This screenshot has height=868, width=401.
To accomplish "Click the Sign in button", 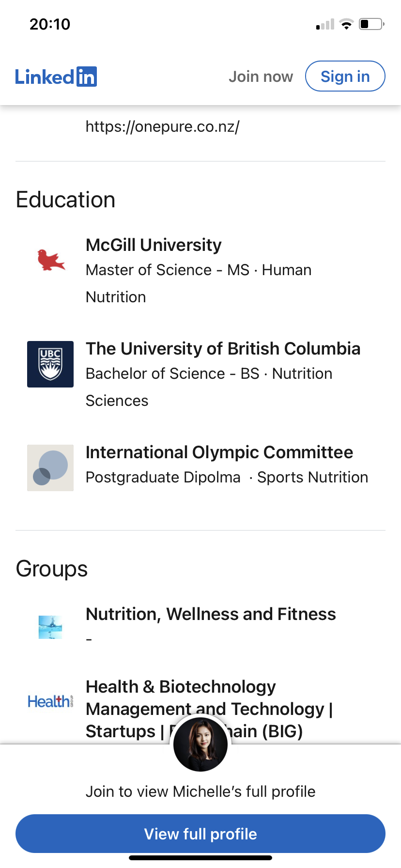I will pos(345,76).
